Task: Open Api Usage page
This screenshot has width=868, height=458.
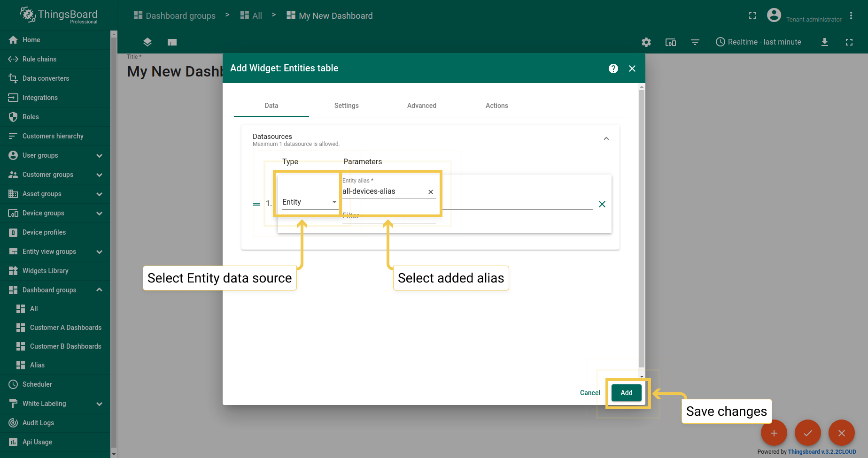Action: pos(55,442)
